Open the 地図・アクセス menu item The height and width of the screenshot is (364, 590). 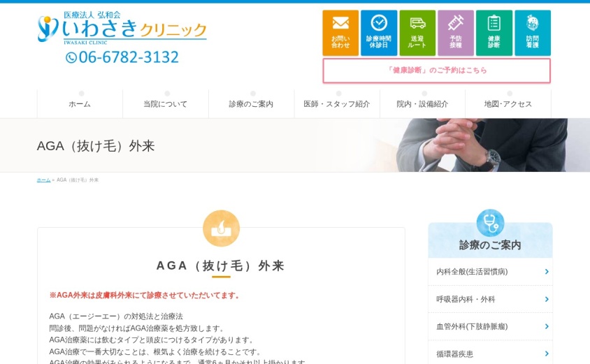tap(508, 104)
